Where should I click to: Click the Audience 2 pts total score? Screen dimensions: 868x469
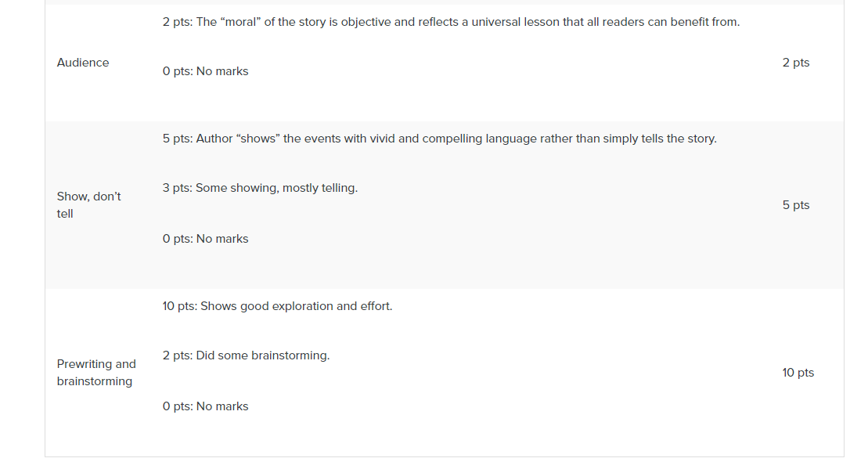795,63
